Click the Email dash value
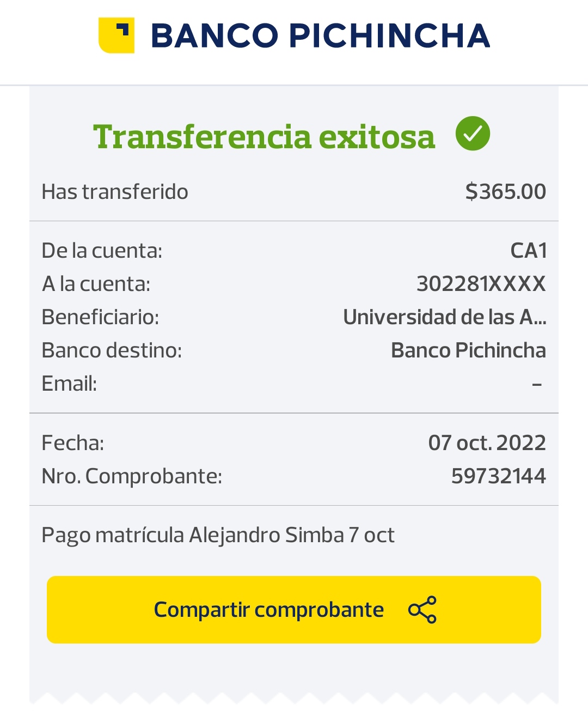588x722 pixels. [537, 384]
